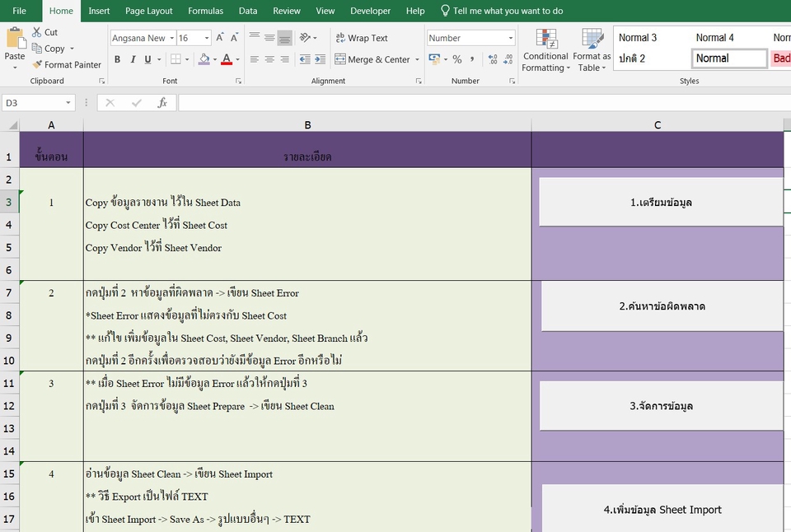
Task: Open the File tab
Action: 19,11
